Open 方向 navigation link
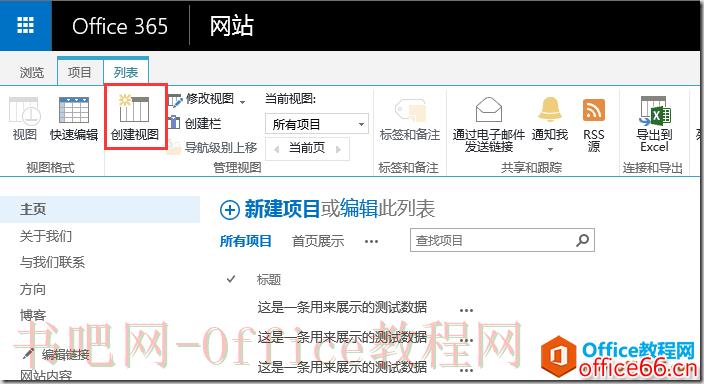Image resolution: width=704 pixels, height=384 pixels. coord(33,289)
